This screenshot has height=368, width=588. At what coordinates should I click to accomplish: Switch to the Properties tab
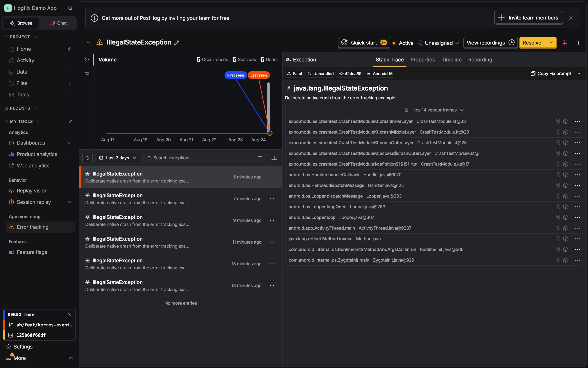click(x=423, y=60)
